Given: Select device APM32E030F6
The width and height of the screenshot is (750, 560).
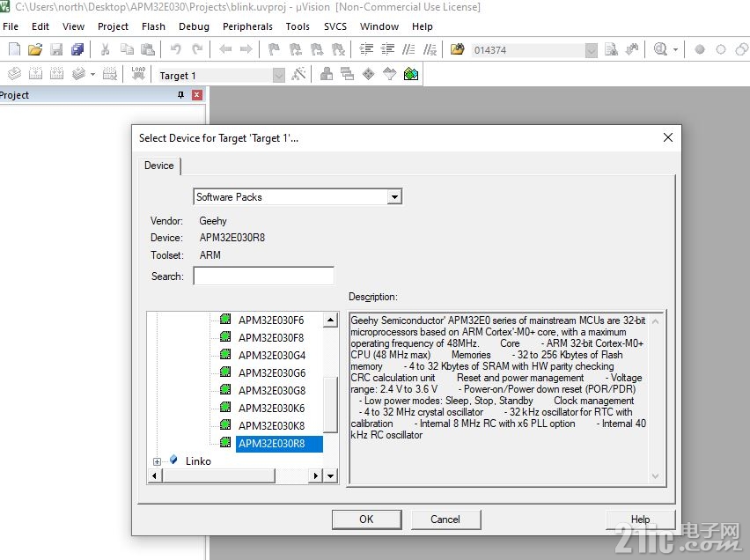Looking at the screenshot, I should tap(271, 321).
